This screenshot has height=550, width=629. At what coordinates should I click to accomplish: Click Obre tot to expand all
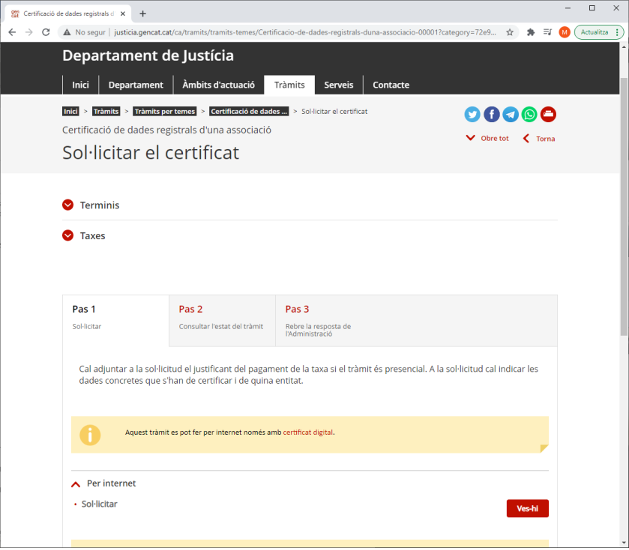494,138
